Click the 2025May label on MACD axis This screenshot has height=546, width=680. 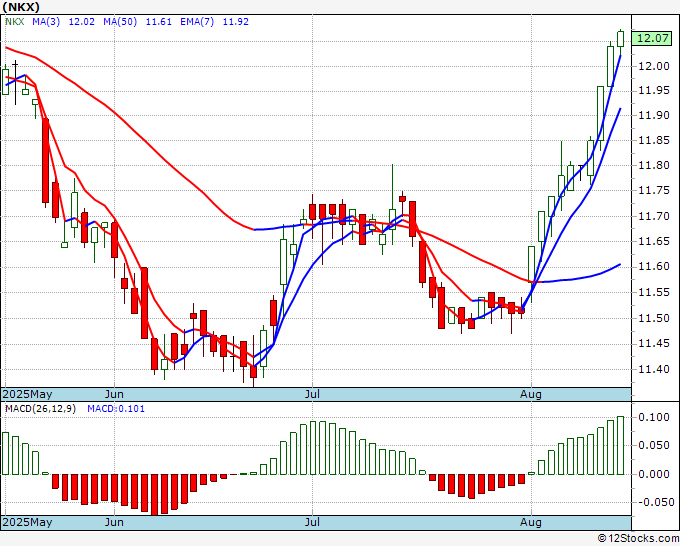tap(27, 522)
